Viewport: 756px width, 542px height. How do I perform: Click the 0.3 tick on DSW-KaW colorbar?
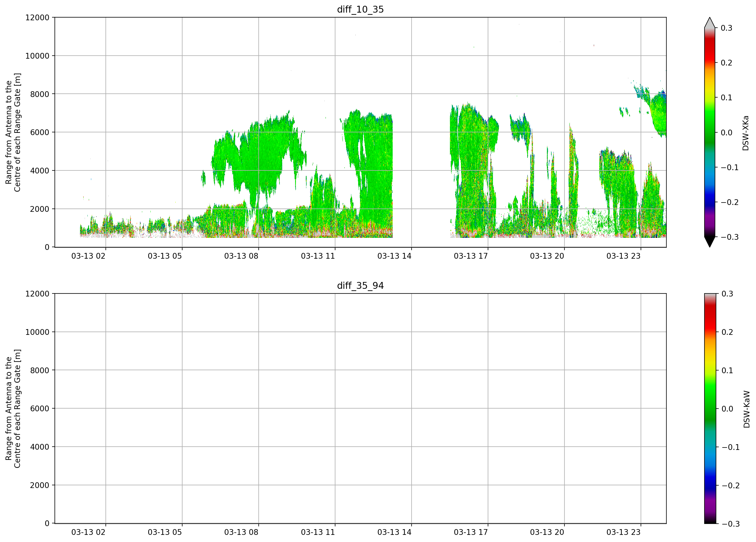(727, 294)
